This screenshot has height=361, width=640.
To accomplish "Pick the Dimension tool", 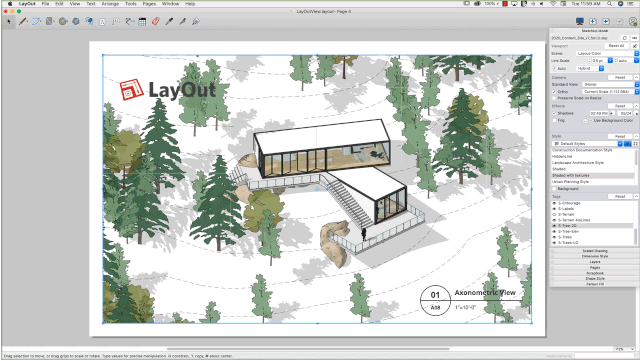I will point(129,21).
